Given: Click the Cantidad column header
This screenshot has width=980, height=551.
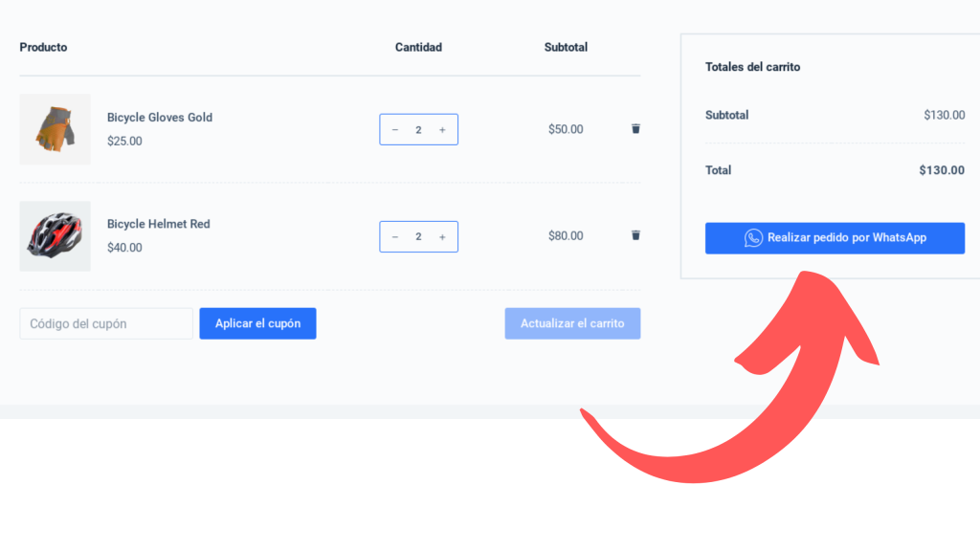Looking at the screenshot, I should [x=419, y=48].
